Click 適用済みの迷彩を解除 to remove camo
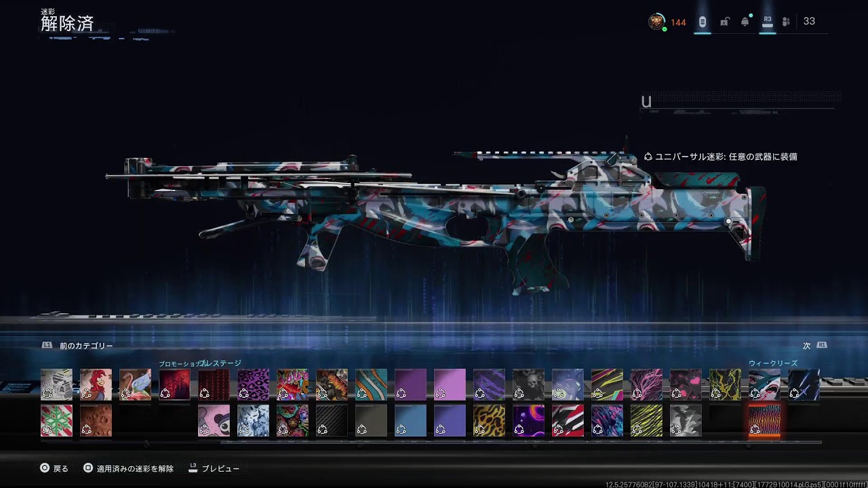 click(128, 468)
